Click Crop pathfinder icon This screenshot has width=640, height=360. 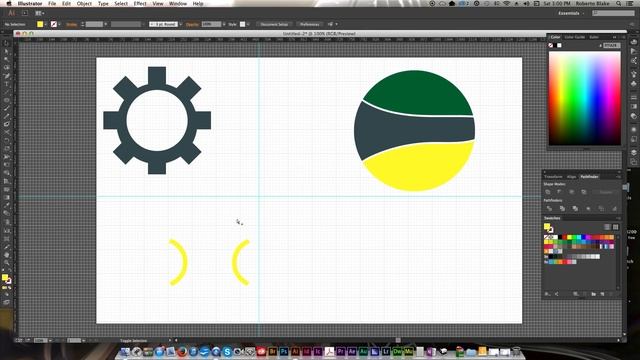point(588,209)
